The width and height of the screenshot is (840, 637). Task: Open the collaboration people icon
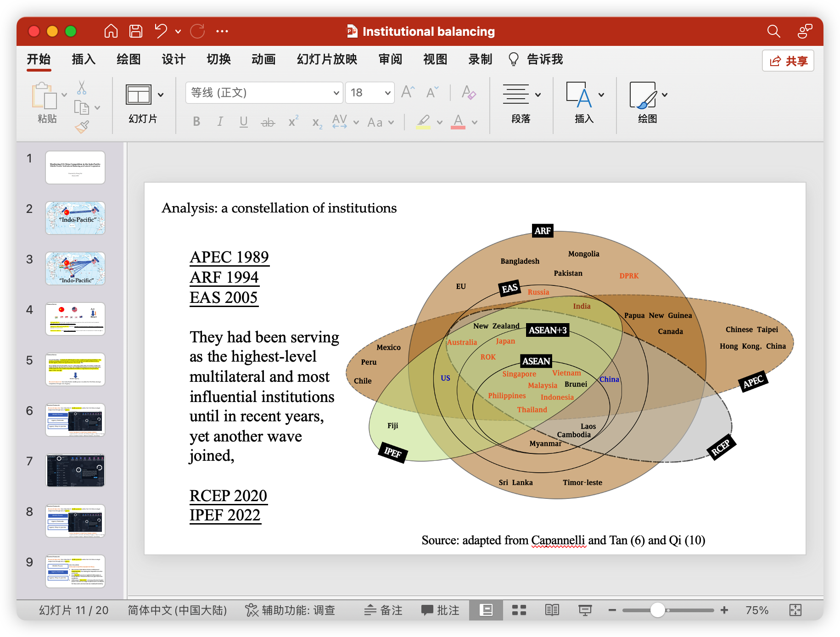tap(805, 31)
